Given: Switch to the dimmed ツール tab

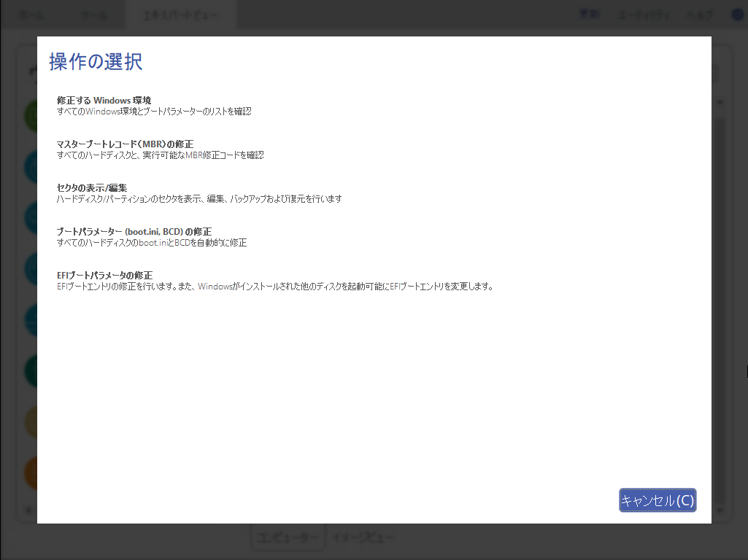Looking at the screenshot, I should pyautogui.click(x=94, y=15).
